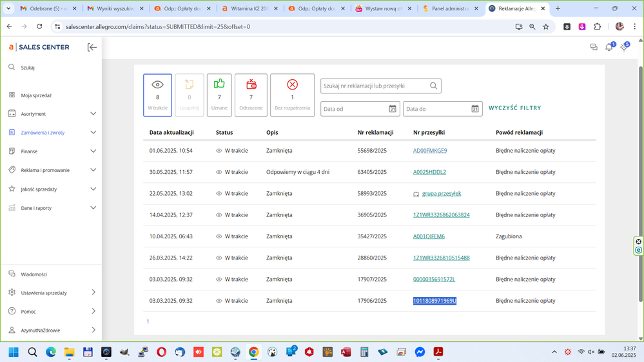Open Szukaj search in the sidebar
Screen dimensions: 644x362
(28, 67)
